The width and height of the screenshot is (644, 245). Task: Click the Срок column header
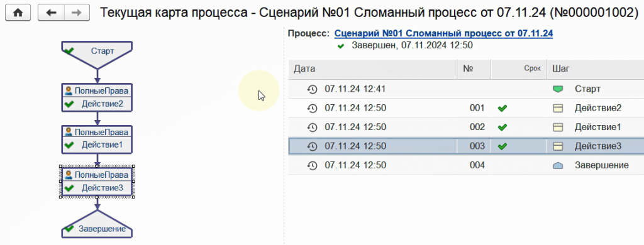tap(518, 69)
